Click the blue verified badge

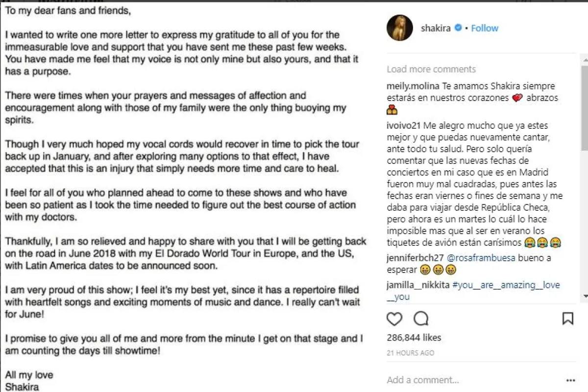tap(458, 28)
